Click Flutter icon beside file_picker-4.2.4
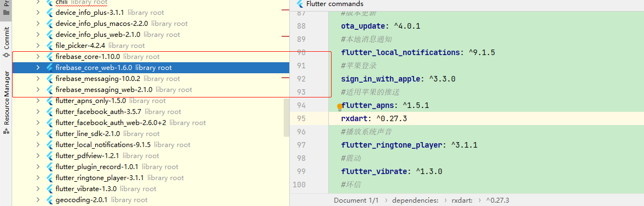644x206 pixels. 49,46
